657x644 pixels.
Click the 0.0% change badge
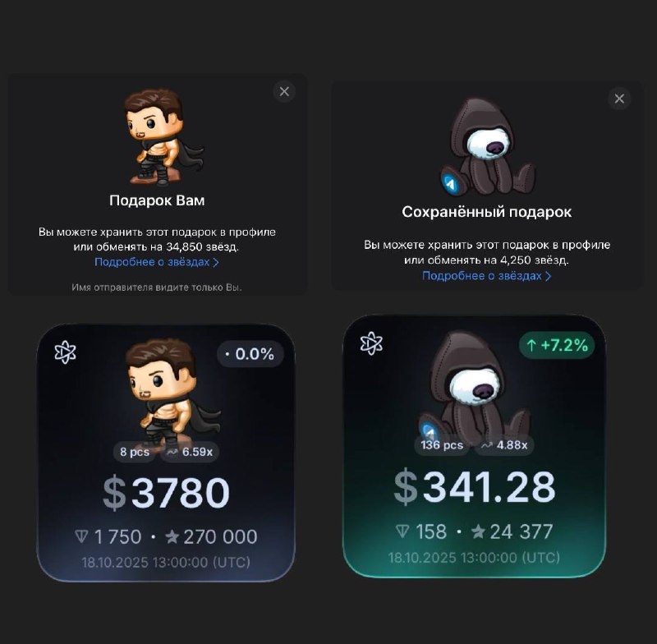pyautogui.click(x=250, y=354)
